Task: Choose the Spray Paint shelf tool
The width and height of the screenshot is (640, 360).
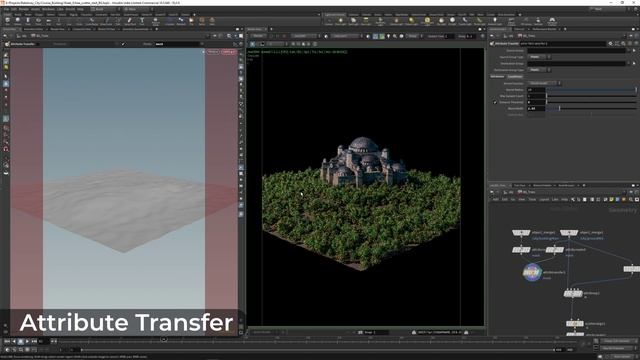Action: (x=130, y=20)
